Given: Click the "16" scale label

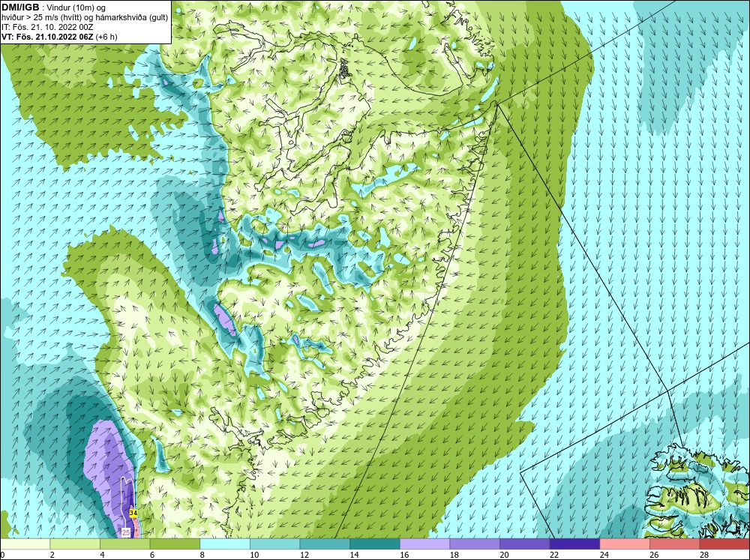Looking at the screenshot, I should 404,555.
